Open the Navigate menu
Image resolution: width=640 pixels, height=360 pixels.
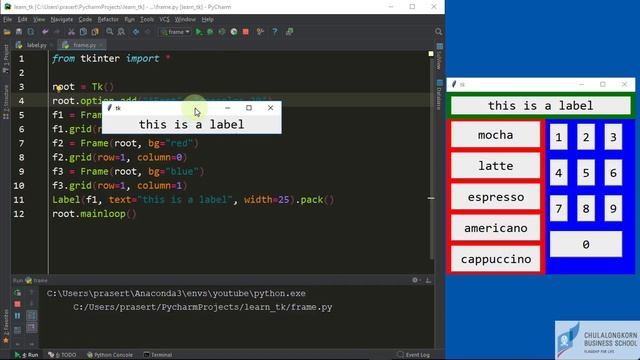[x=62, y=19]
